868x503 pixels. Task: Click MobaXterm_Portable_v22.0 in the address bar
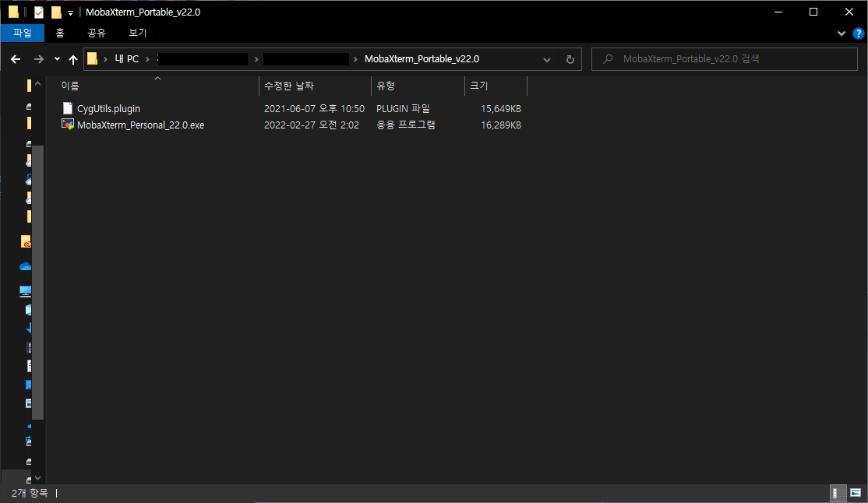(422, 58)
